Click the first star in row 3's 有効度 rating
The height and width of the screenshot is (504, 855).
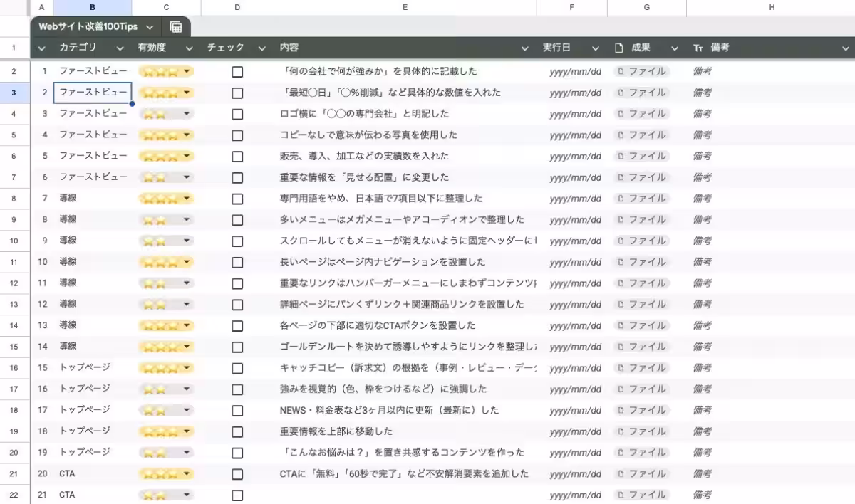click(x=147, y=93)
